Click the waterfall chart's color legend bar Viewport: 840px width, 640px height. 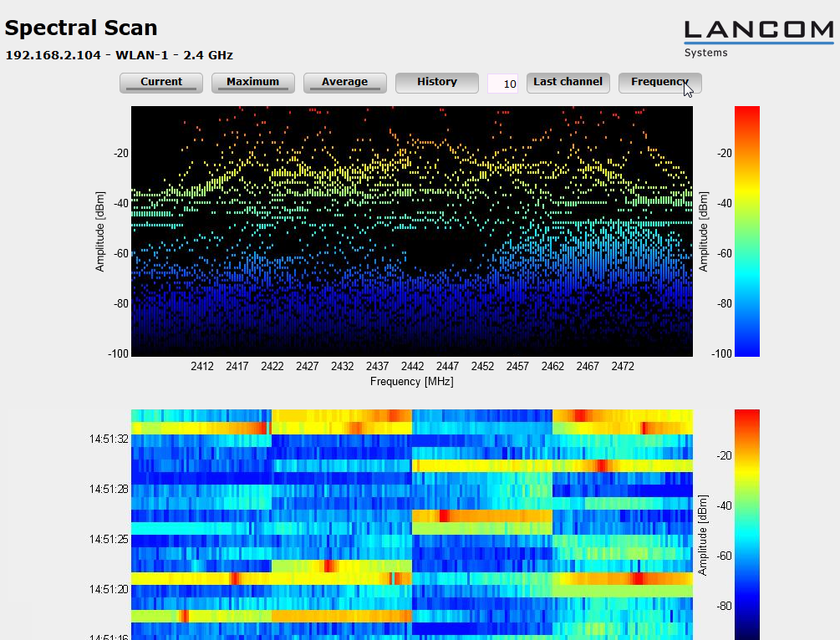coord(746,524)
